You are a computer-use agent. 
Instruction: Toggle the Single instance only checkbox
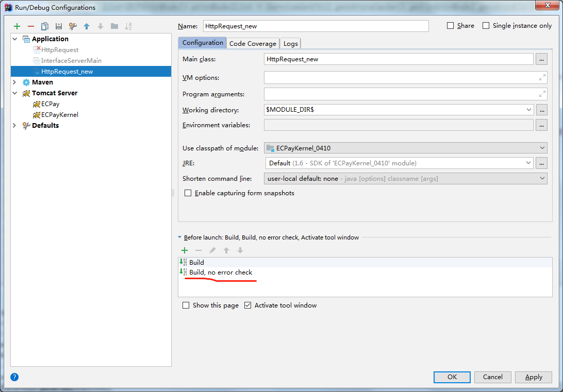point(486,26)
